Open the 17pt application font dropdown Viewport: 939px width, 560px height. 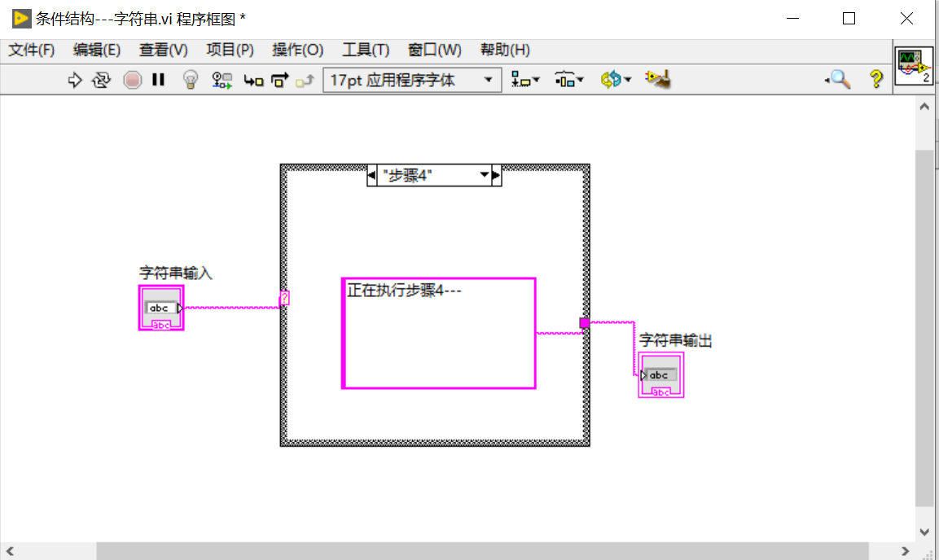tap(412, 80)
